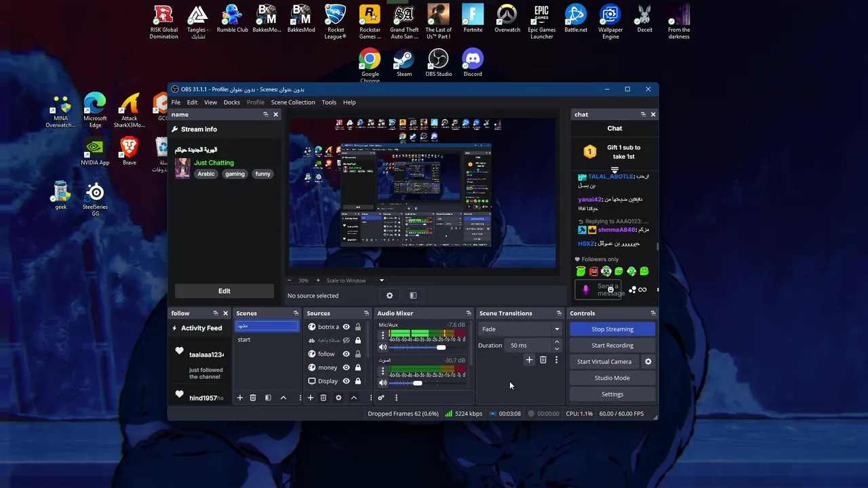Show the hidden text source

pyautogui.click(x=346, y=340)
